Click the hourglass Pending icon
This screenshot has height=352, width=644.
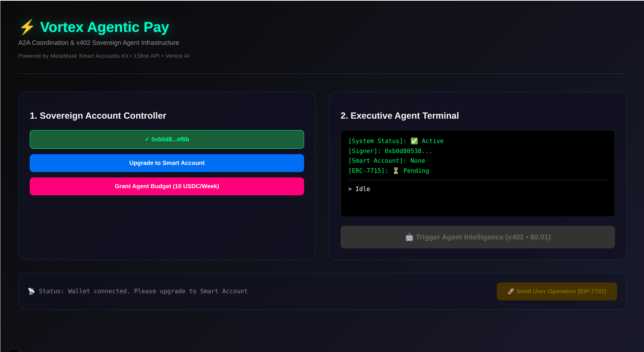396,171
